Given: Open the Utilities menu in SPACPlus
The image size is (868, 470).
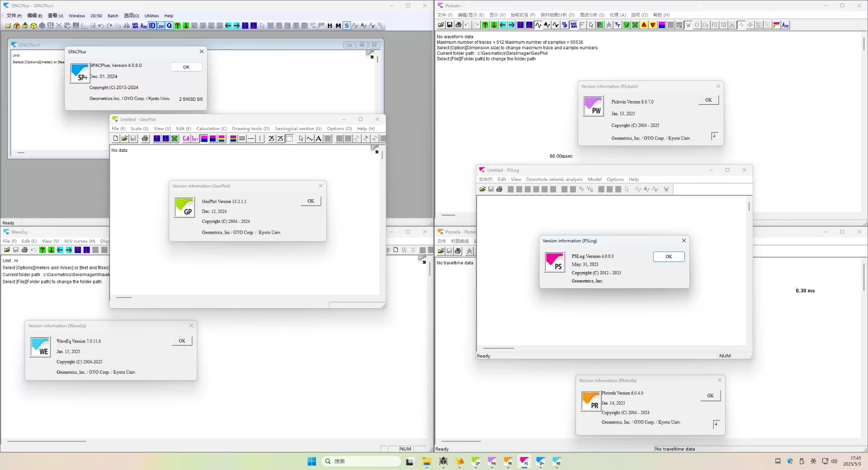Looking at the screenshot, I should pyautogui.click(x=151, y=16).
